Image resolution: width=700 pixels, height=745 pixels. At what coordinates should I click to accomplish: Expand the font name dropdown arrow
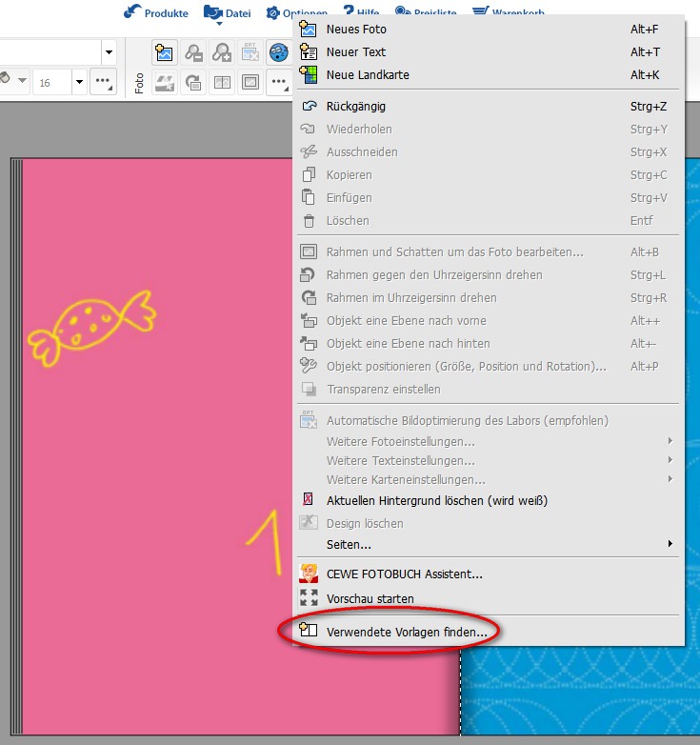click(109, 52)
